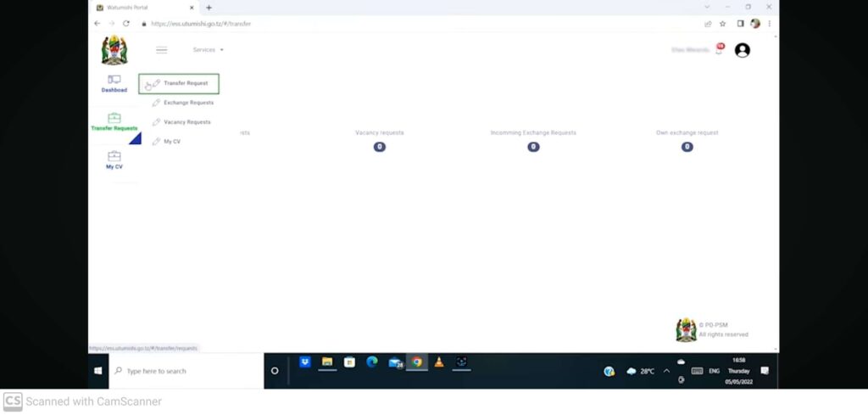Show hidden system tray icons

click(x=666, y=371)
